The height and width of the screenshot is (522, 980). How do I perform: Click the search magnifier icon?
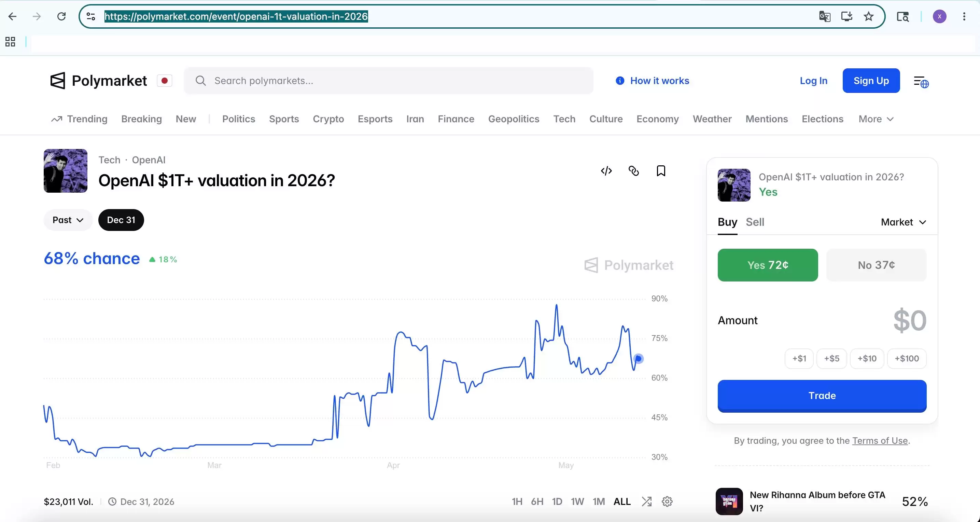coord(200,81)
